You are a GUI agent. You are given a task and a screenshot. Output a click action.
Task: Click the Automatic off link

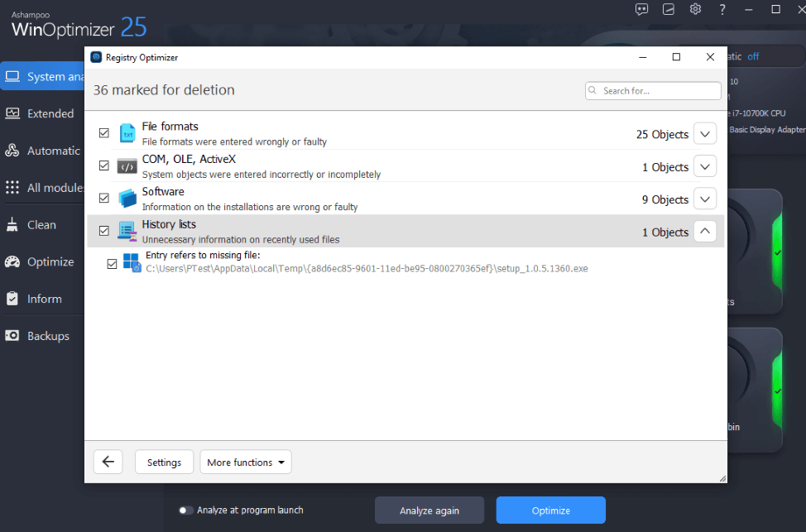pos(753,56)
